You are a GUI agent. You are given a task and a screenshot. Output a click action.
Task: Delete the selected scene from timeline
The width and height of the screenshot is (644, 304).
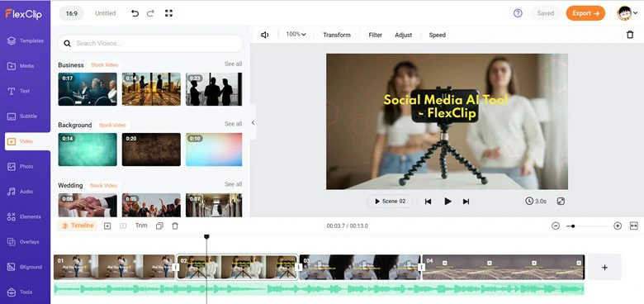[x=175, y=226]
